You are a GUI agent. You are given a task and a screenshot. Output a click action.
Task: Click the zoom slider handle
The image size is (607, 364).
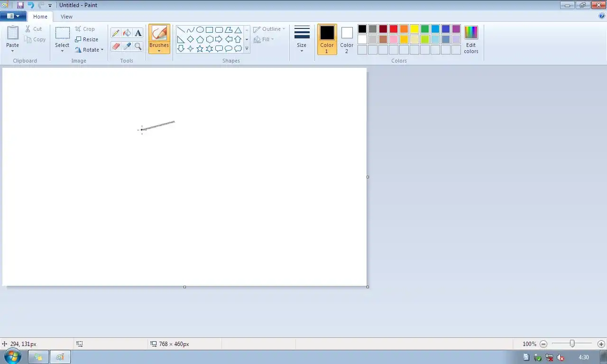pyautogui.click(x=572, y=344)
